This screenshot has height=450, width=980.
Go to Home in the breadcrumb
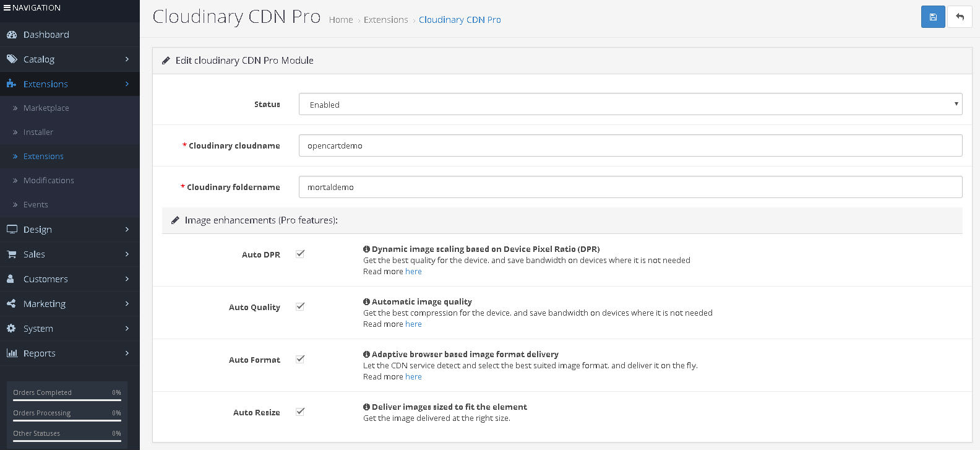(341, 20)
